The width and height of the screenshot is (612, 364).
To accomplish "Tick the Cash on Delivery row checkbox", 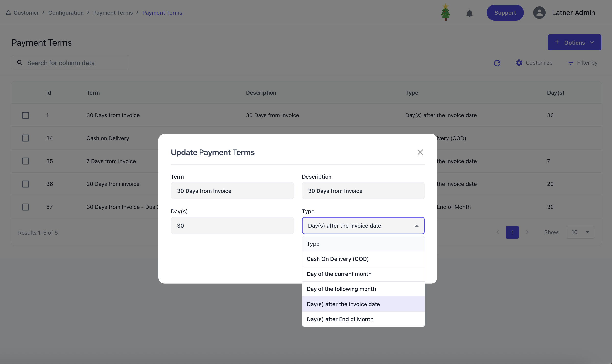I will click(25, 138).
